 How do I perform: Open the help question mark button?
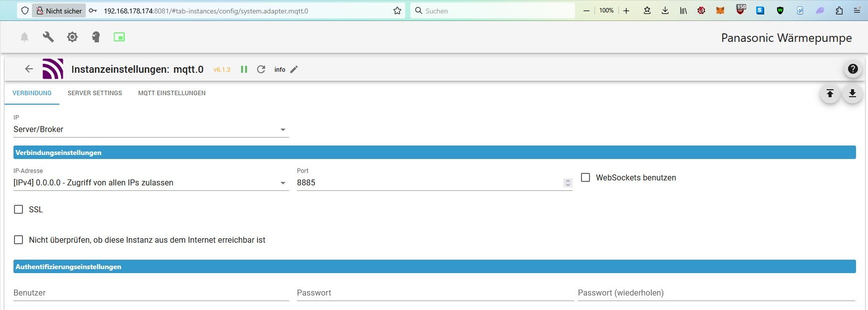tap(853, 69)
